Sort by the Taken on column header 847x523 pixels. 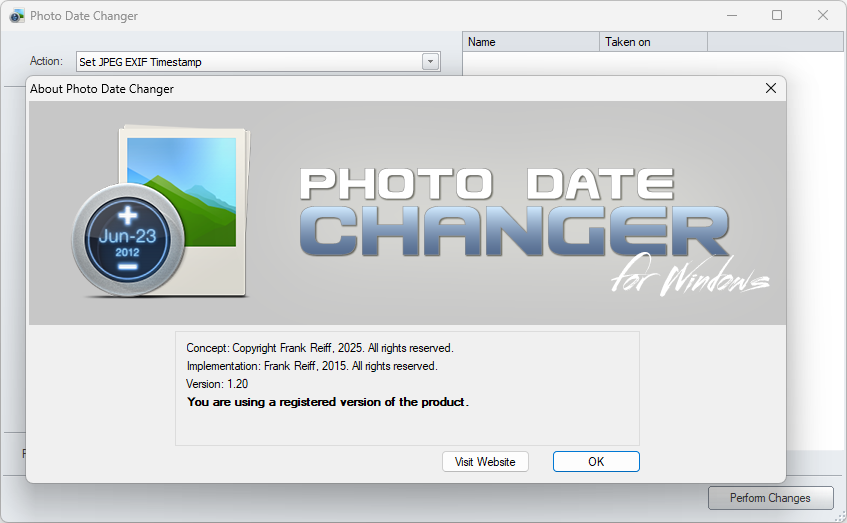[653, 42]
